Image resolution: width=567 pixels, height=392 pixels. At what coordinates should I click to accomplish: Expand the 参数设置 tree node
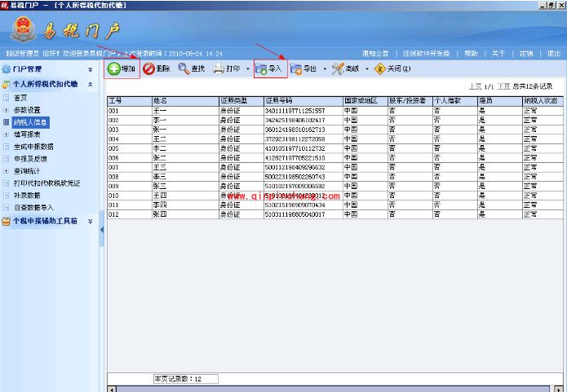[7, 109]
